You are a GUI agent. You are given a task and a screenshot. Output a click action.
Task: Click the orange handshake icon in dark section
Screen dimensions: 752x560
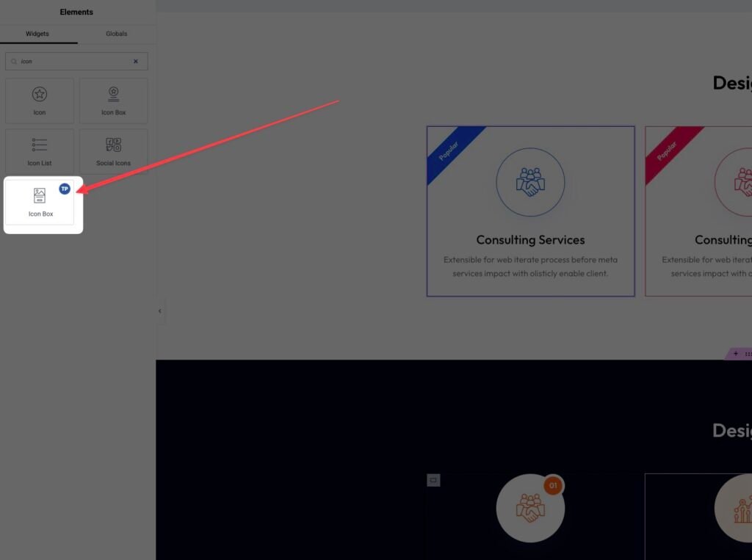click(529, 509)
